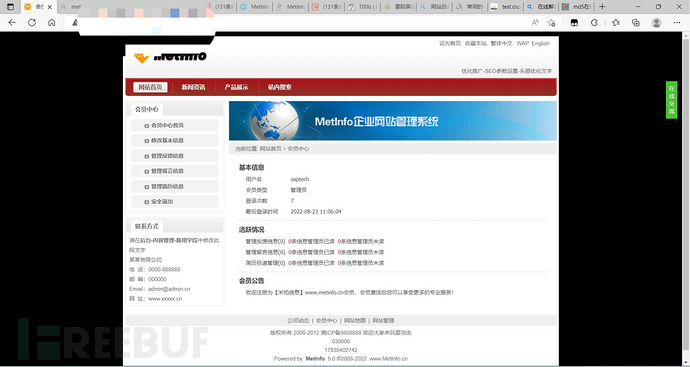Click the www.MetInfo.cn footer link
690x367 pixels.
click(x=389, y=359)
